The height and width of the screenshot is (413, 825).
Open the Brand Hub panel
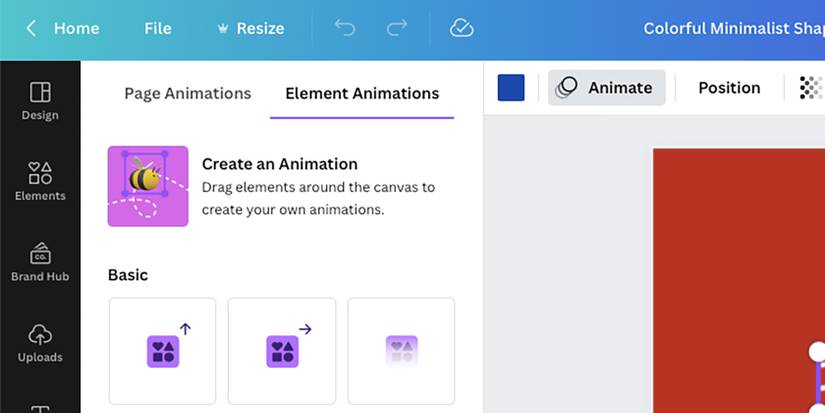pyautogui.click(x=40, y=262)
